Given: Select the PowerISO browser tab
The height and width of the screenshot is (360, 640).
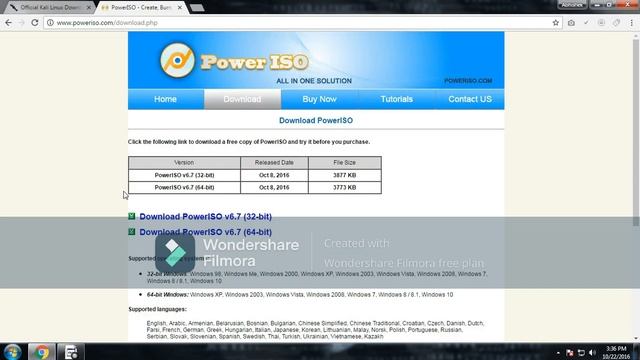Looking at the screenshot, I should point(141,7).
